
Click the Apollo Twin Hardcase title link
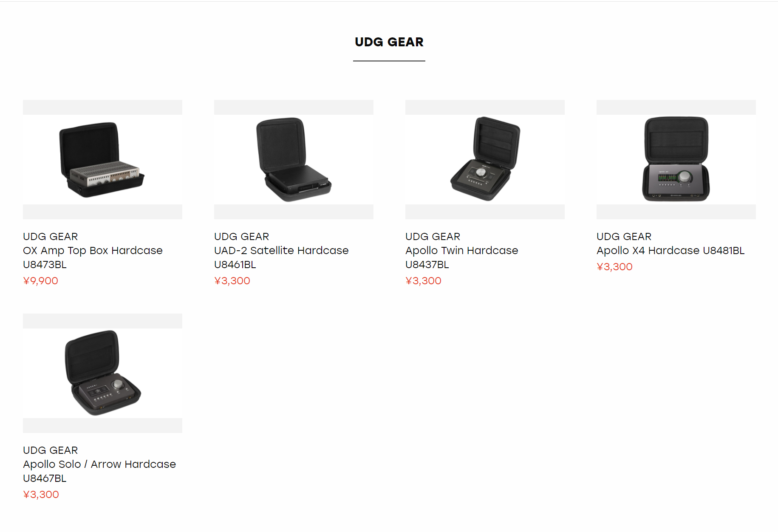point(462,258)
